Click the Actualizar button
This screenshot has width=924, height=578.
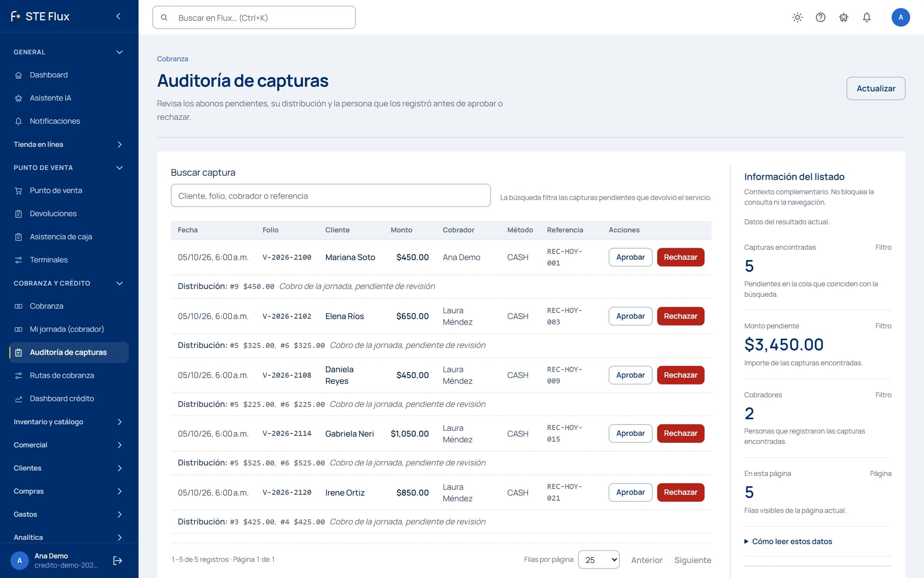(x=876, y=88)
